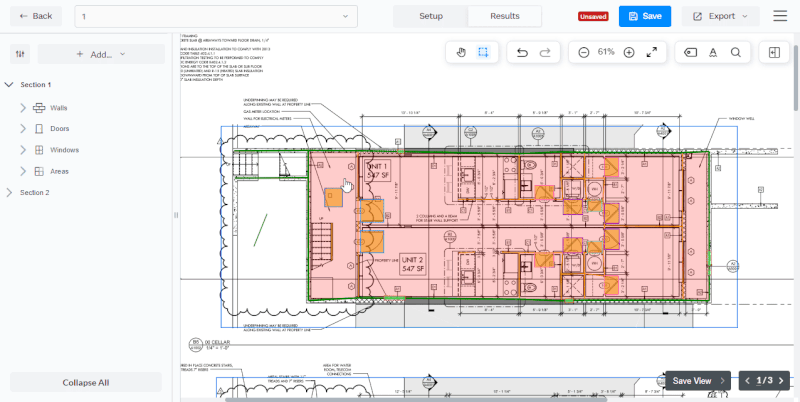Open the filter settings sliders icon
Image resolution: width=800 pixels, height=402 pixels.
click(x=21, y=54)
